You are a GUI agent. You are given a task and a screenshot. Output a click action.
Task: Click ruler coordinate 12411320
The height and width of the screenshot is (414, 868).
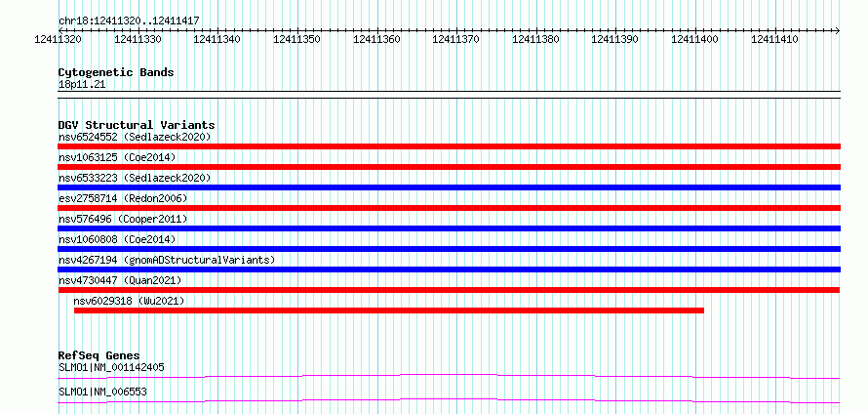point(59,39)
